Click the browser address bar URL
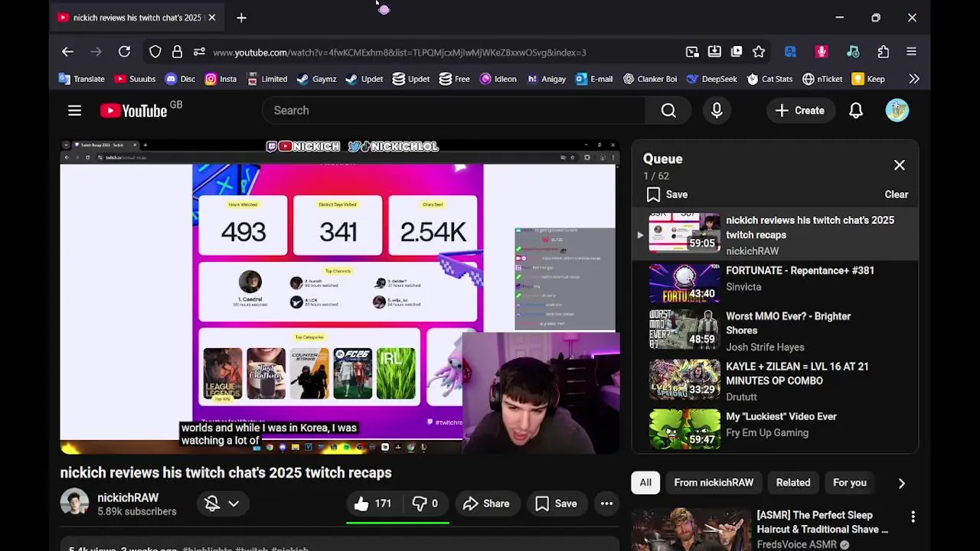The height and width of the screenshot is (551, 980). [x=400, y=52]
